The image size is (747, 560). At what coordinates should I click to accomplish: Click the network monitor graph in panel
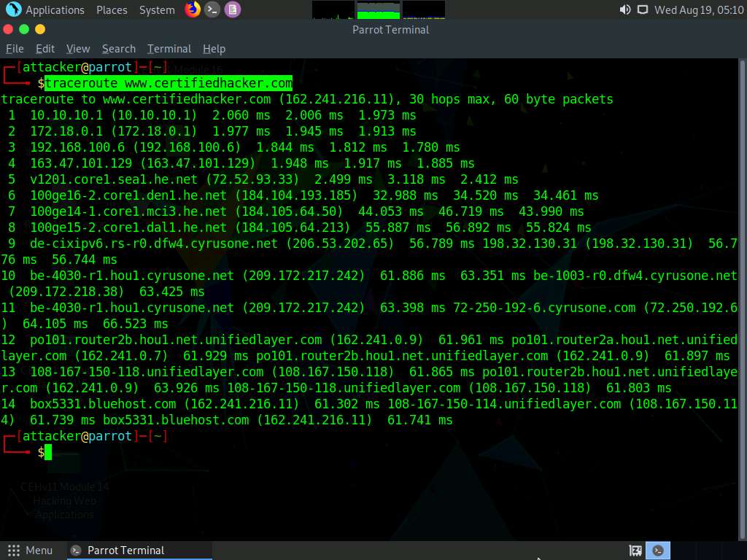coord(424,9)
